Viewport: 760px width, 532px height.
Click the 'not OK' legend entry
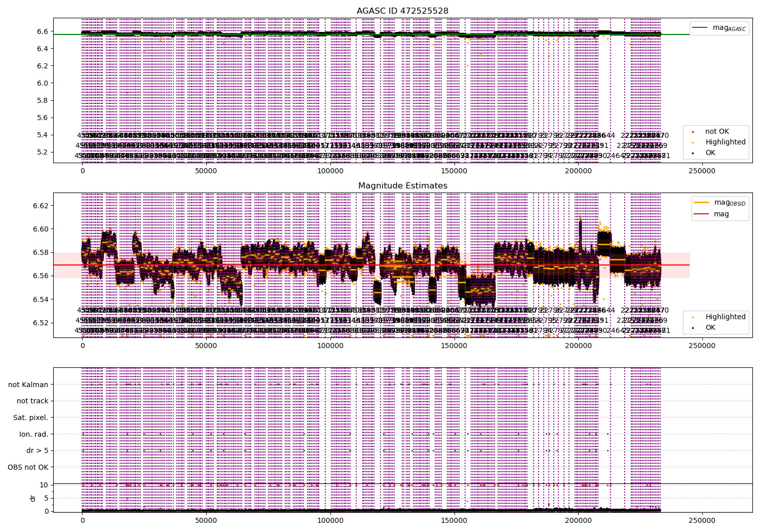[717, 132]
